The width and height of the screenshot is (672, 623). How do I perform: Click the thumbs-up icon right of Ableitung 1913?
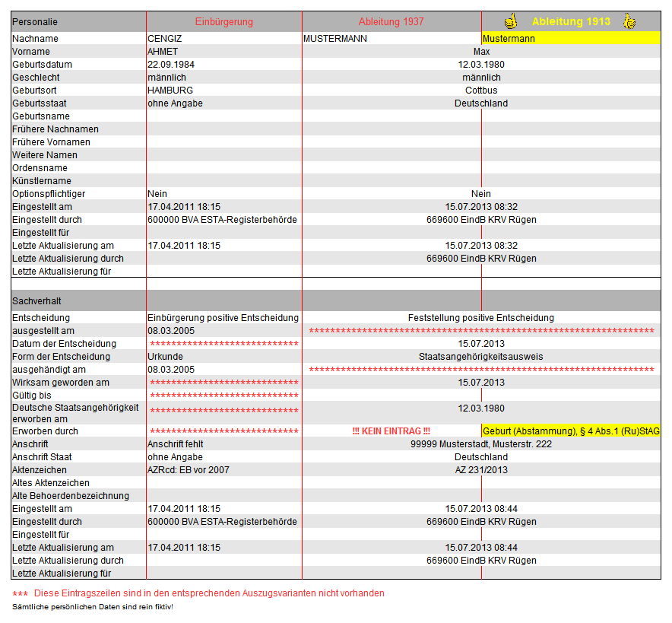(x=629, y=21)
